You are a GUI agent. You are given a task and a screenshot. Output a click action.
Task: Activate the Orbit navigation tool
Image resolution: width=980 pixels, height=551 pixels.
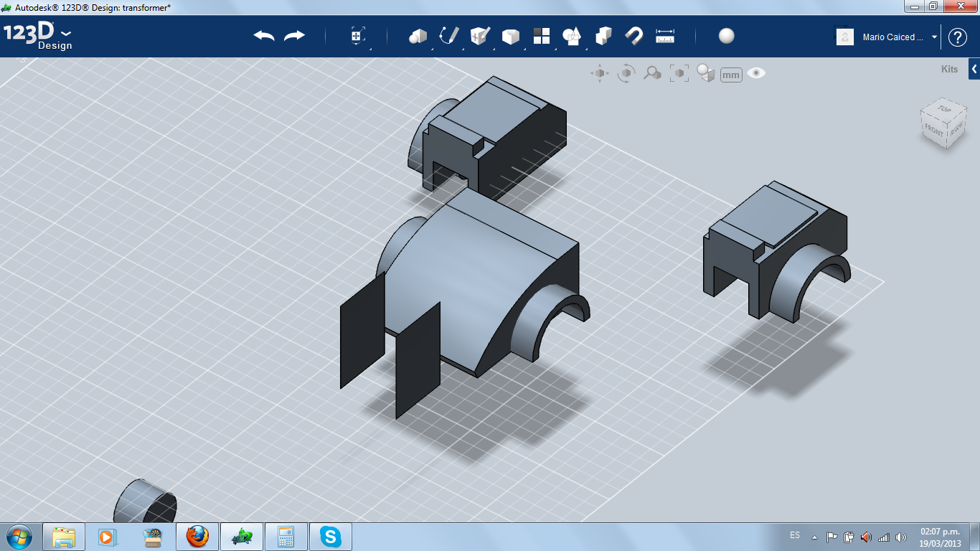pos(626,73)
